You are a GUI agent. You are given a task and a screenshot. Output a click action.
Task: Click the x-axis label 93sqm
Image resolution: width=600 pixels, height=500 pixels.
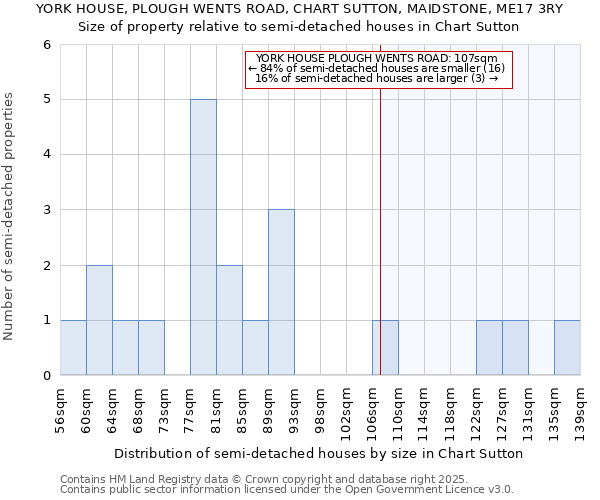click(294, 411)
